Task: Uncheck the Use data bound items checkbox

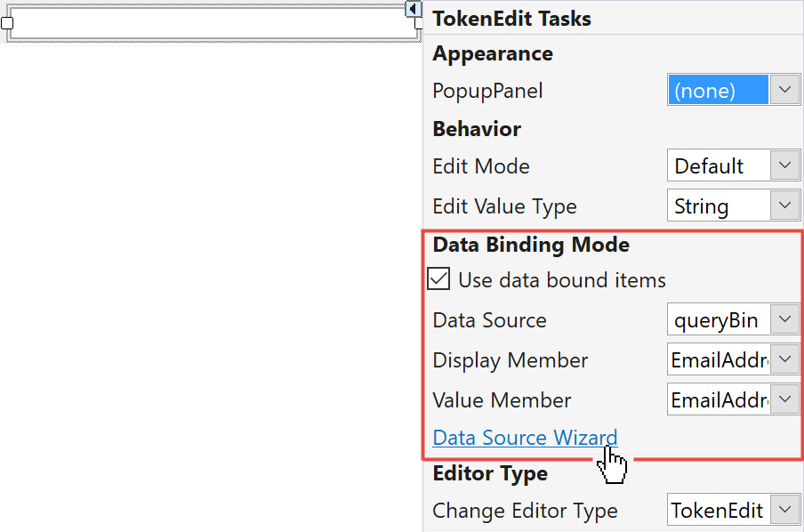Action: (438, 279)
